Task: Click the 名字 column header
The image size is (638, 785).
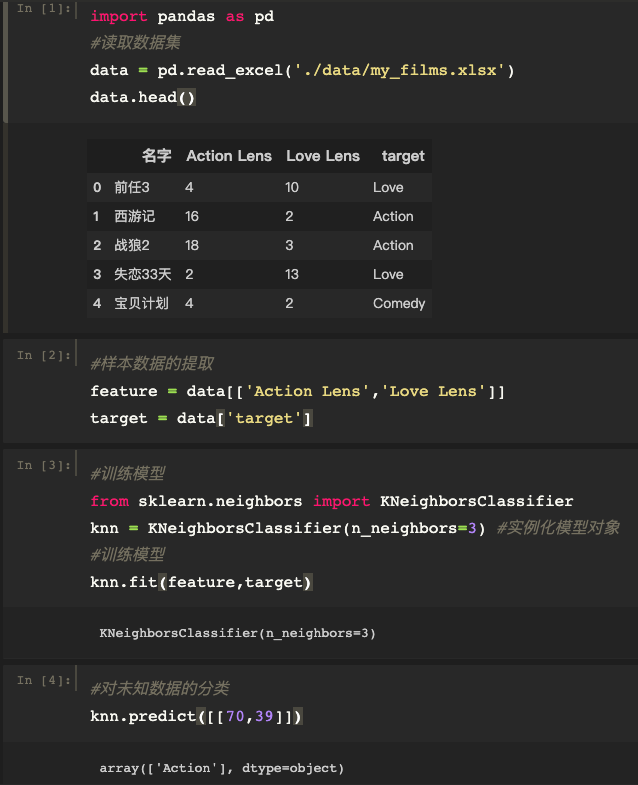Action: (156, 156)
